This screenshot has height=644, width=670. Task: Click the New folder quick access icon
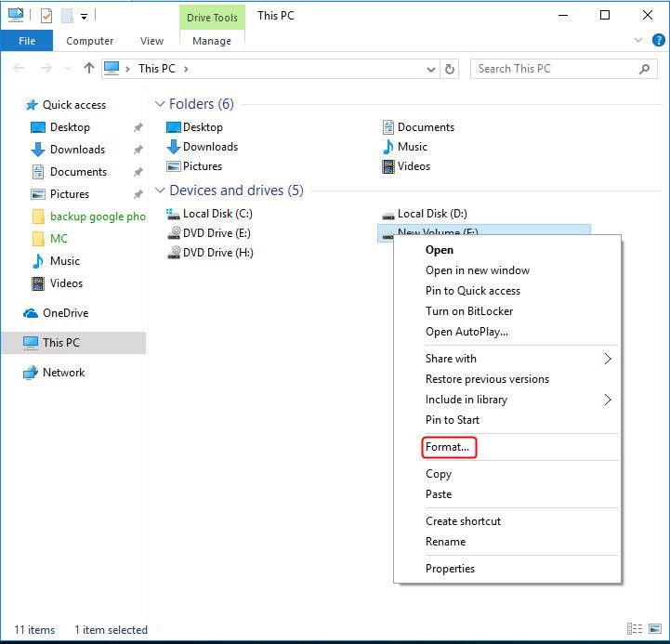click(x=67, y=15)
